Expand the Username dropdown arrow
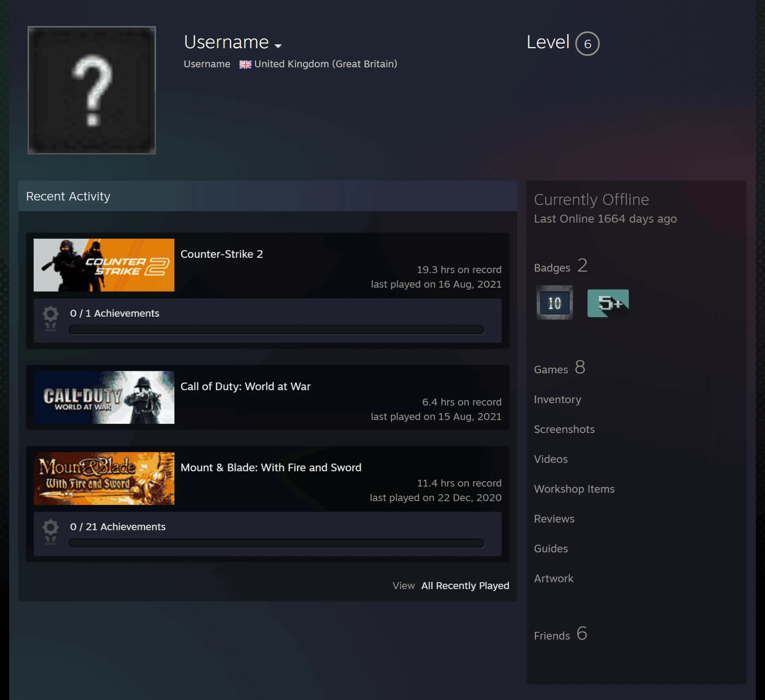This screenshot has height=700, width=765. 278,46
